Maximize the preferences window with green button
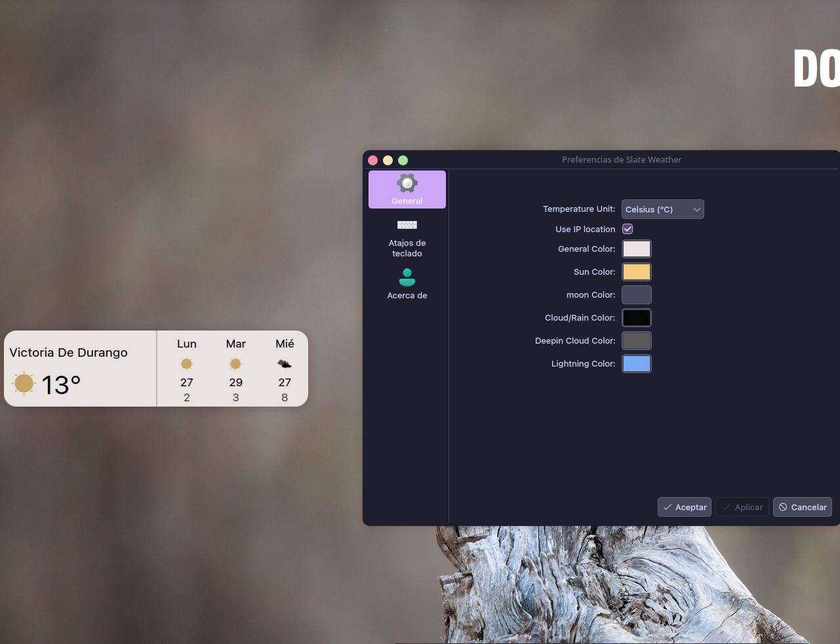 403,160
